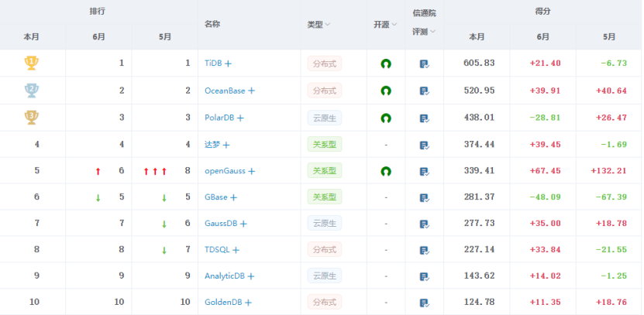Viewport: 644px width, 315px height.
Task: Click the 分布式 tag in GoldenDB row
Action: [325, 303]
